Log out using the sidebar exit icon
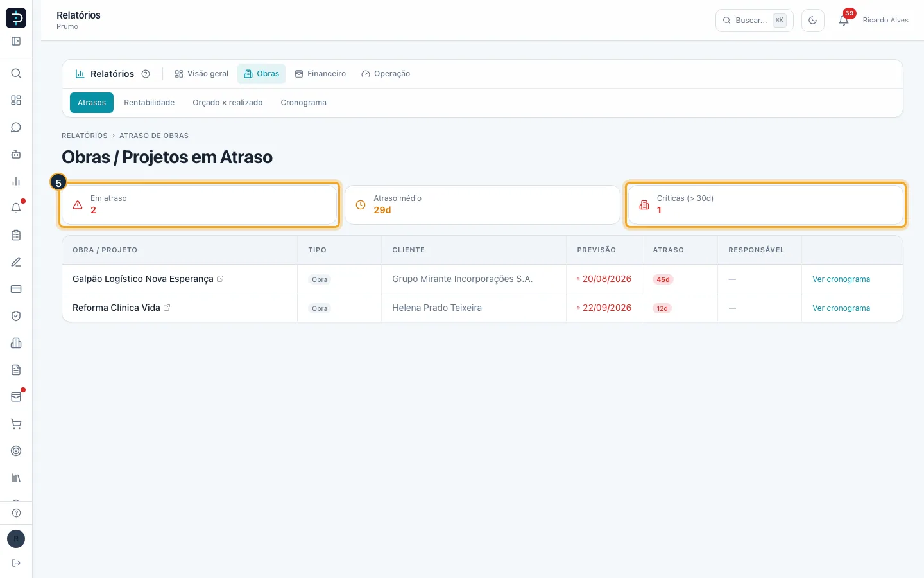 coord(16,563)
